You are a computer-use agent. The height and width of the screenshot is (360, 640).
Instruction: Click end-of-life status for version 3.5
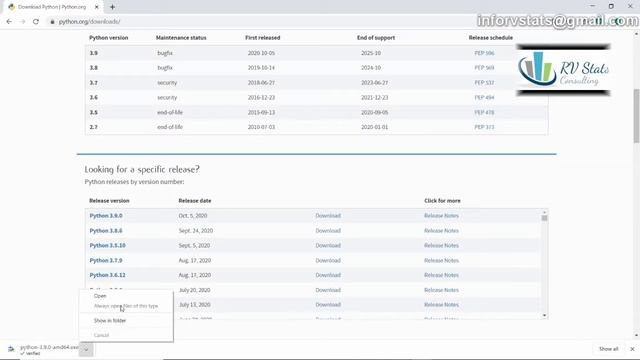coord(170,112)
